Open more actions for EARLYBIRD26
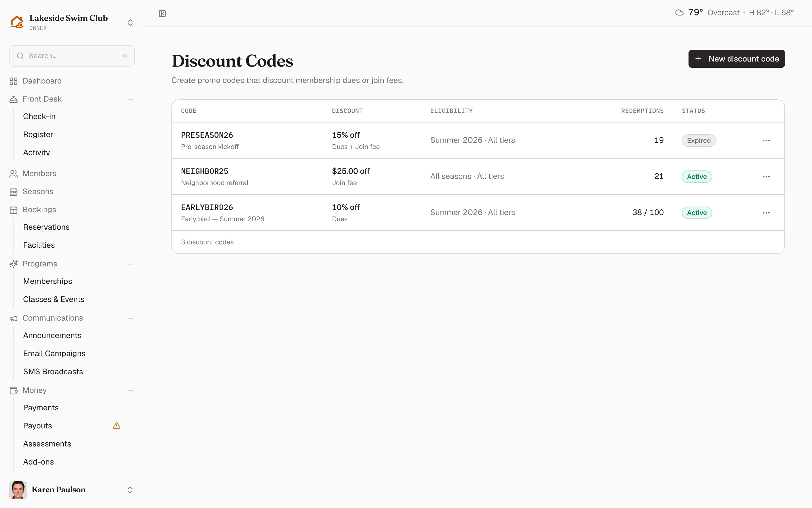Screen dimensions: 812x508 pyautogui.click(x=766, y=213)
